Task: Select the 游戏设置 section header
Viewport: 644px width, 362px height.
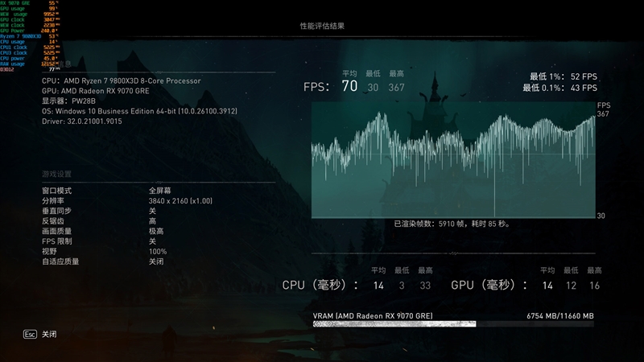Action: click(x=56, y=174)
